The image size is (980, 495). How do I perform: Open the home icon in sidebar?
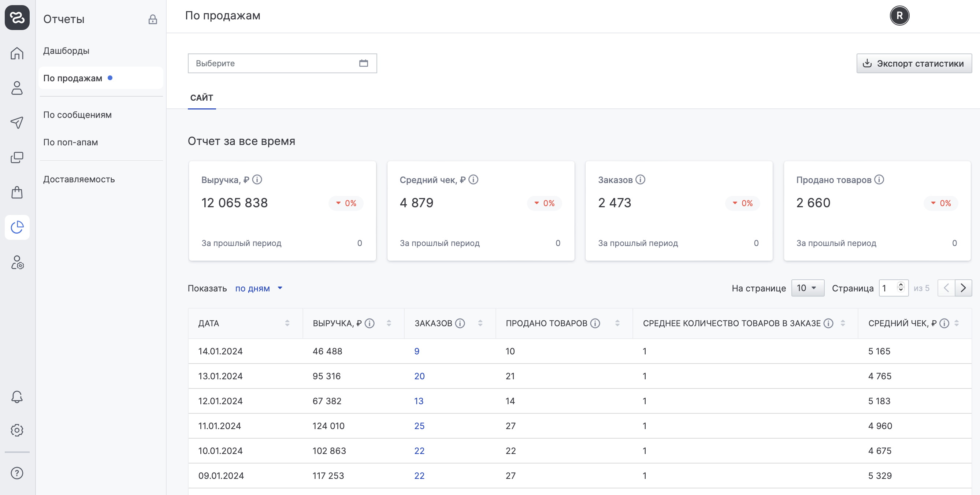tap(17, 53)
